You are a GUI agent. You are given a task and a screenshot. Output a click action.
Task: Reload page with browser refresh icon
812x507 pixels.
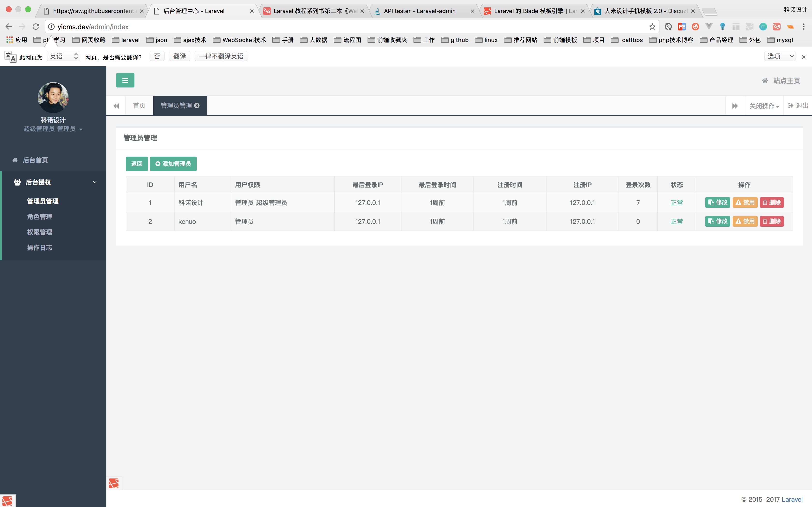36,27
